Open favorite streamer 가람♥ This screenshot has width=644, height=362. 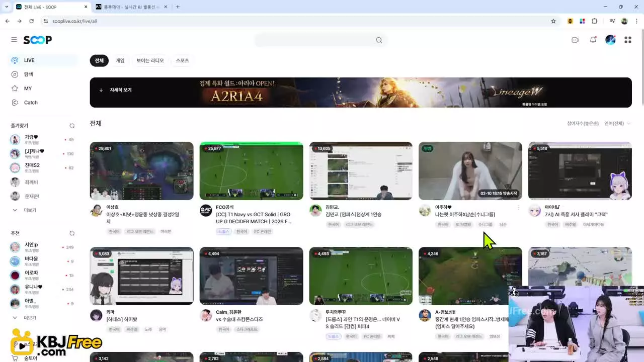click(43, 140)
